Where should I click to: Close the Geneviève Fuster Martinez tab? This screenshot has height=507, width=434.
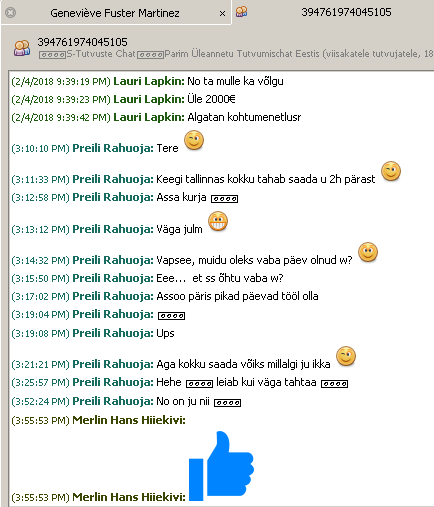[x=222, y=14]
